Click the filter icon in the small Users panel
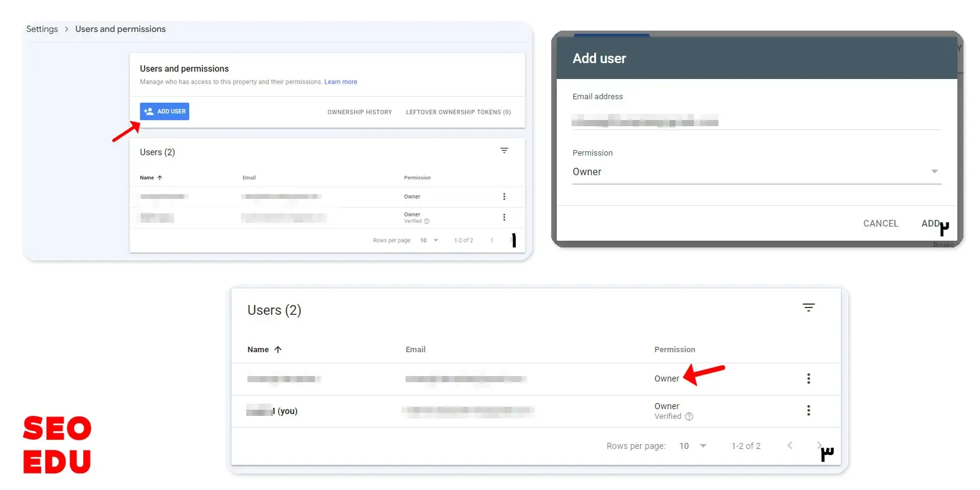This screenshot has height=490, width=980. (504, 151)
